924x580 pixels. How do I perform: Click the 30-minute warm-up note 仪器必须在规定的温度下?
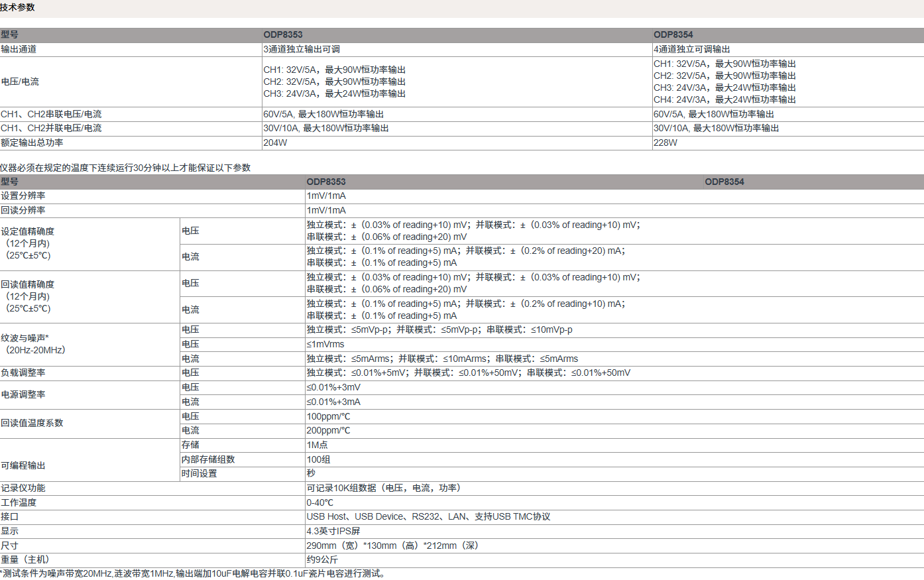click(x=125, y=168)
